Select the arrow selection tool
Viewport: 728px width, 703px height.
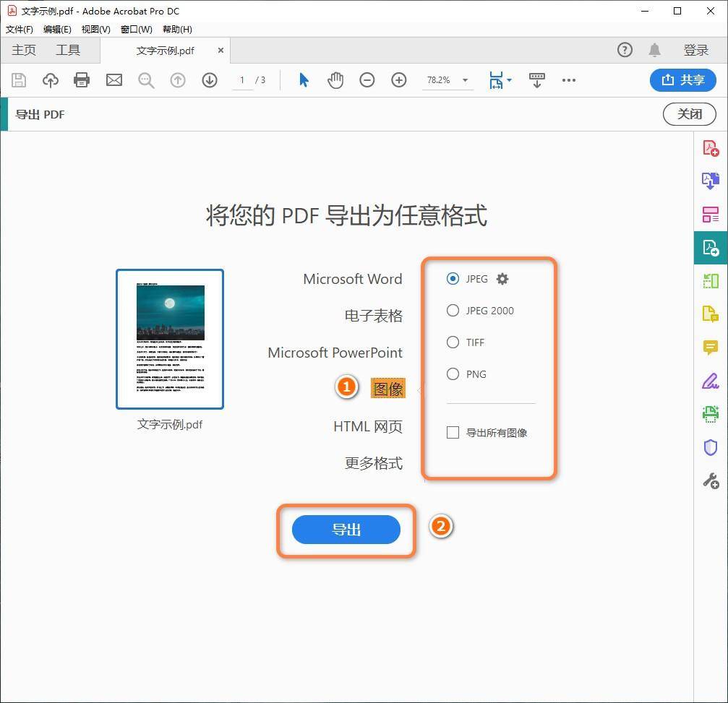point(304,80)
